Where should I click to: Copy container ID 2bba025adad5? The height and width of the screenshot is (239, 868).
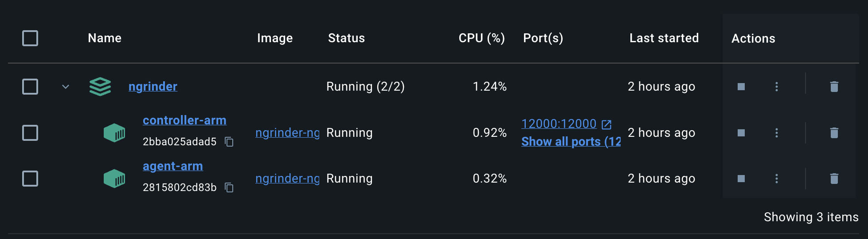coord(229,142)
